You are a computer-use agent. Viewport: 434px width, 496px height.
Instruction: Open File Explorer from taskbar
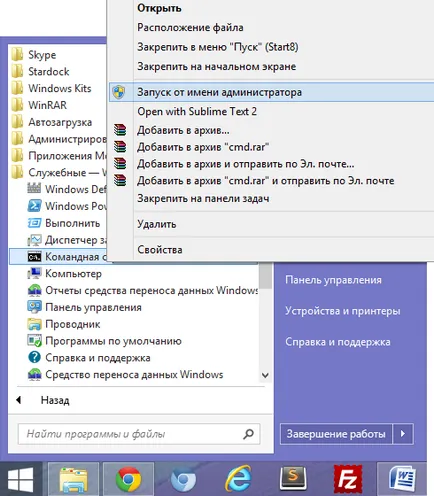pyautogui.click(x=73, y=479)
